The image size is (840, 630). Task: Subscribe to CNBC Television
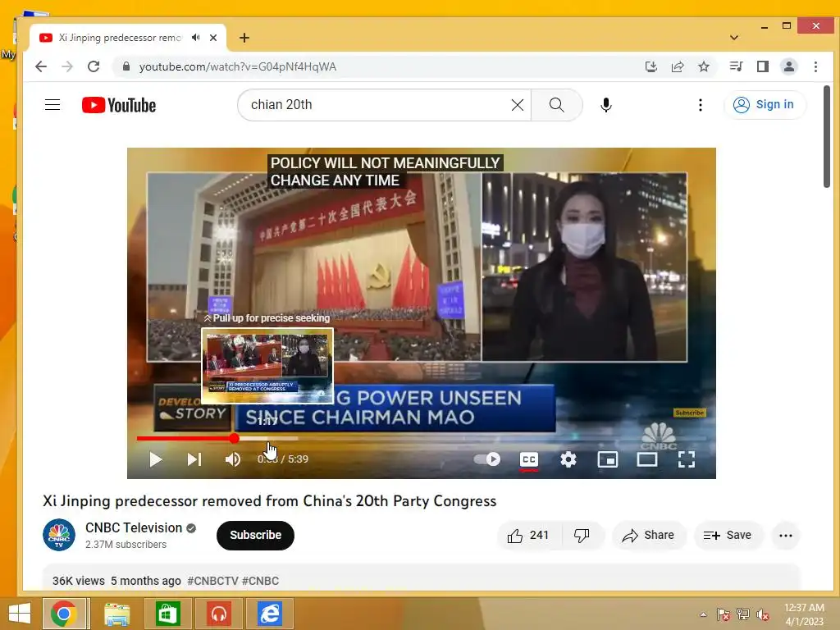(x=256, y=535)
